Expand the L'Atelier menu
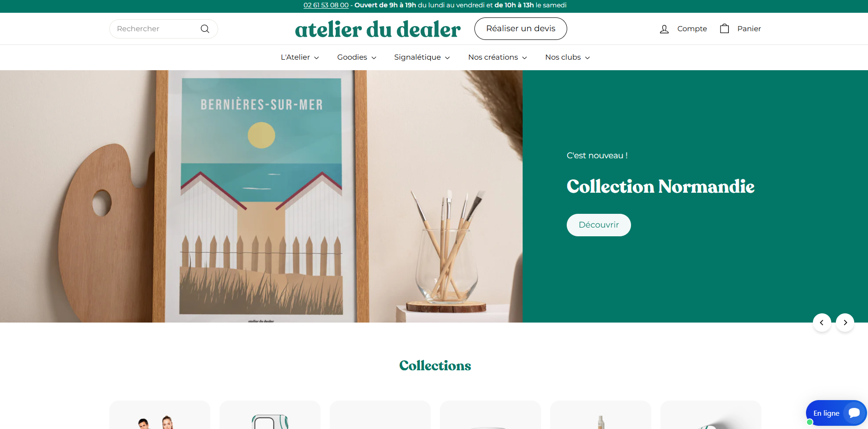 coord(300,57)
